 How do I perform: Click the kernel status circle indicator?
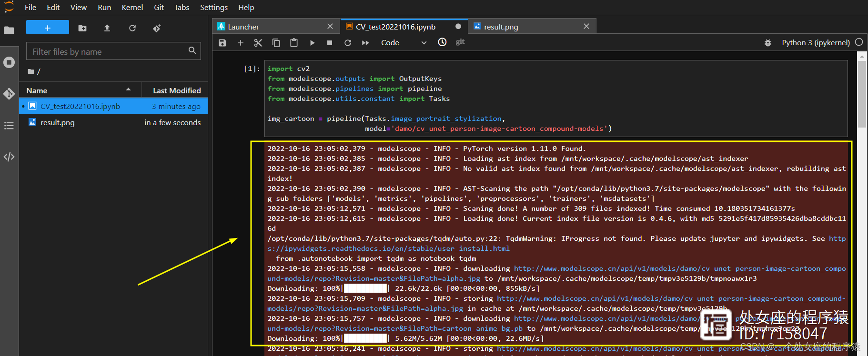859,42
